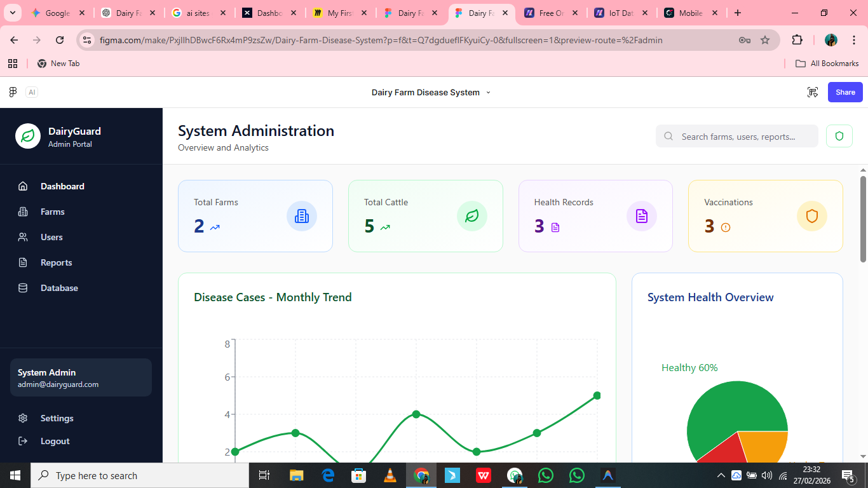Click the Dashboard home icon
The image size is (868, 488).
pyautogui.click(x=23, y=186)
